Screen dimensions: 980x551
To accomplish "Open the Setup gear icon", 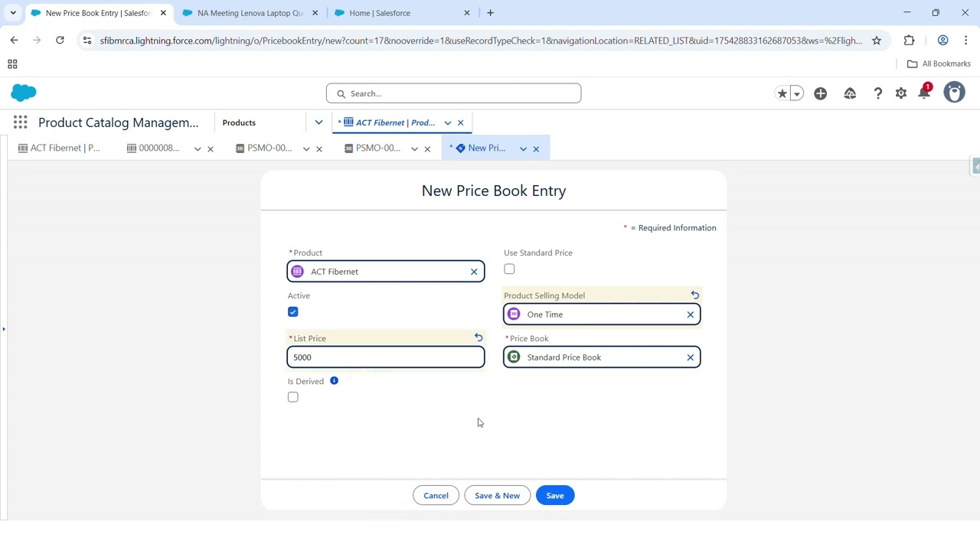I will (901, 93).
